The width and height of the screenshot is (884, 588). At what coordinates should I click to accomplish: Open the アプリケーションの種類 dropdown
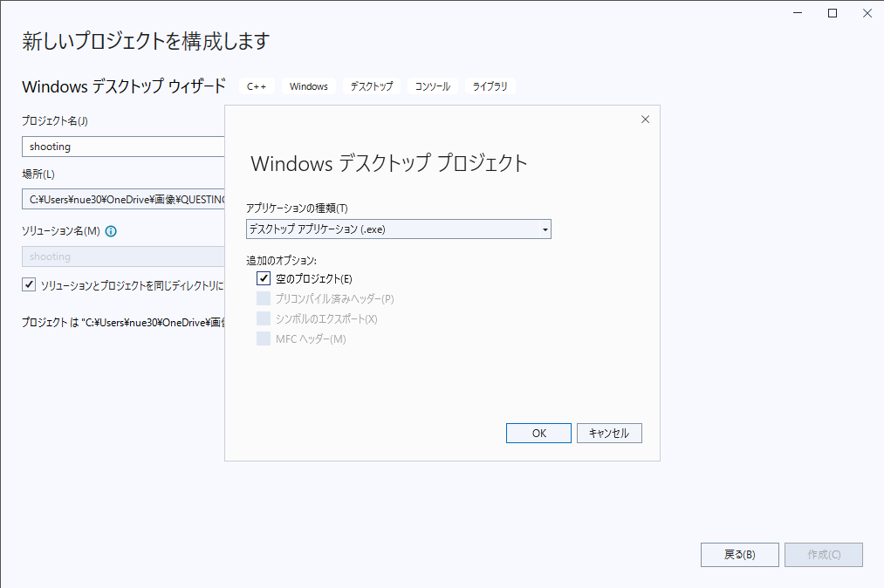545,229
